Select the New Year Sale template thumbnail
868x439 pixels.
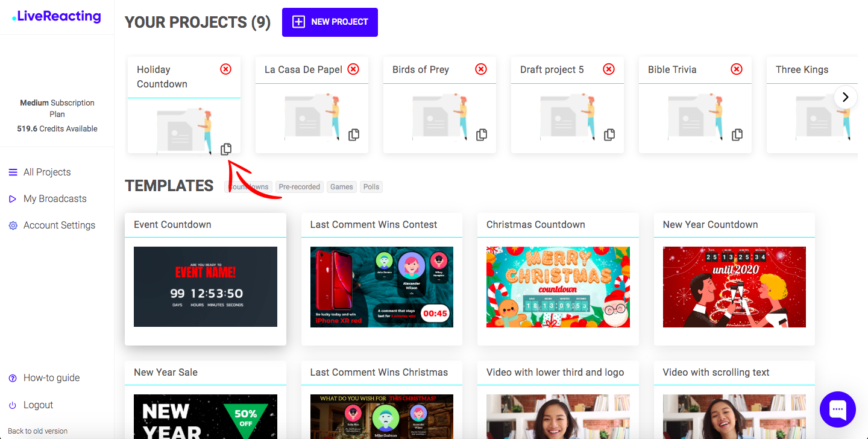tap(206, 417)
